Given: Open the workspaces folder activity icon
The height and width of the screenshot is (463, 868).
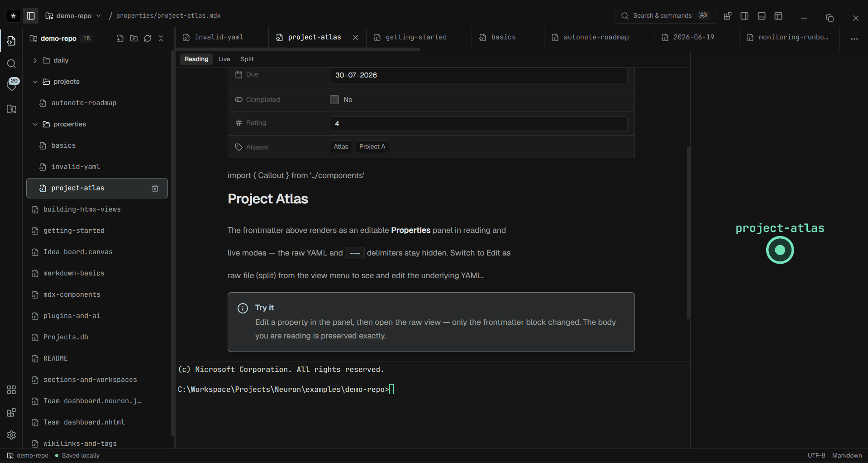Looking at the screenshot, I should (x=12, y=109).
